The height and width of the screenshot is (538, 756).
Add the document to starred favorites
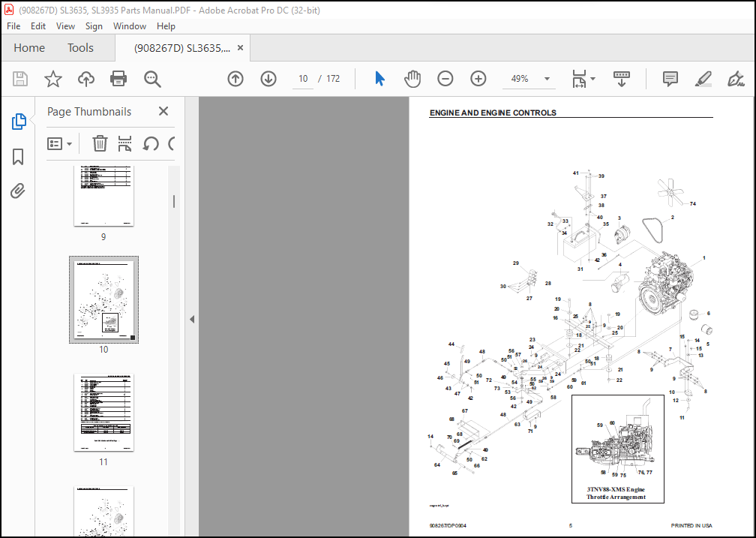[x=53, y=79]
